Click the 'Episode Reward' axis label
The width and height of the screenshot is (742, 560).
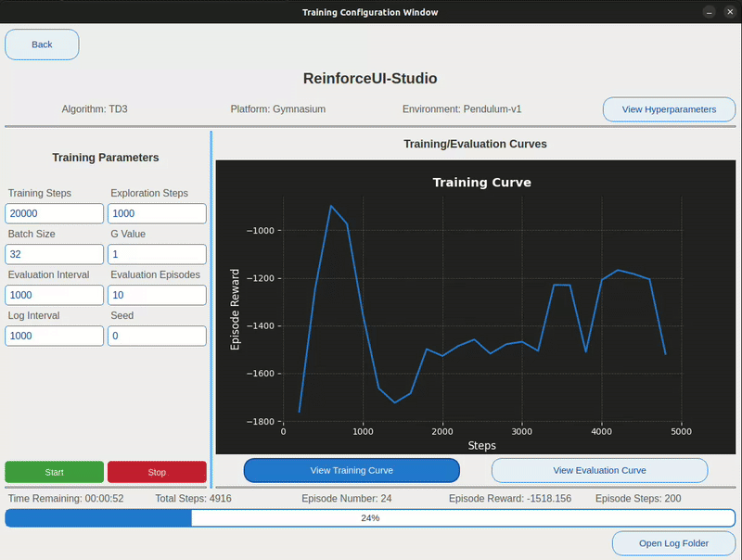point(235,310)
